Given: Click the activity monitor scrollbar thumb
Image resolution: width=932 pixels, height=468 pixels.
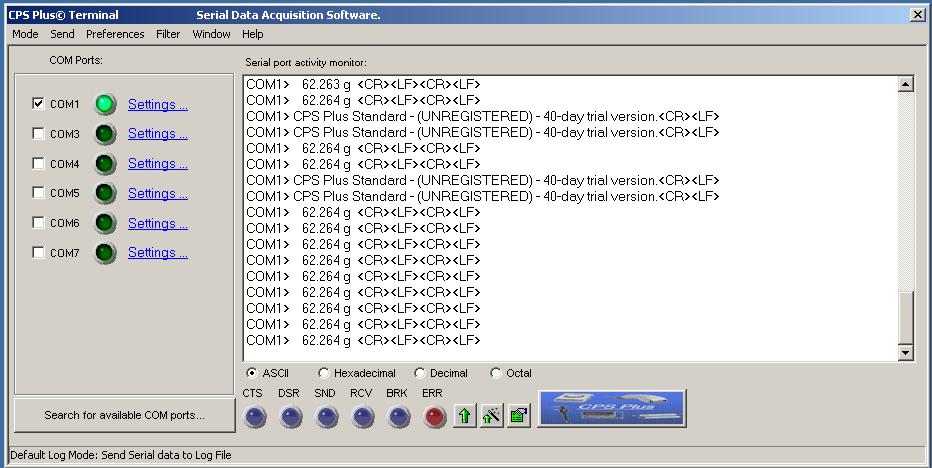Looking at the screenshot, I should tap(905, 318).
